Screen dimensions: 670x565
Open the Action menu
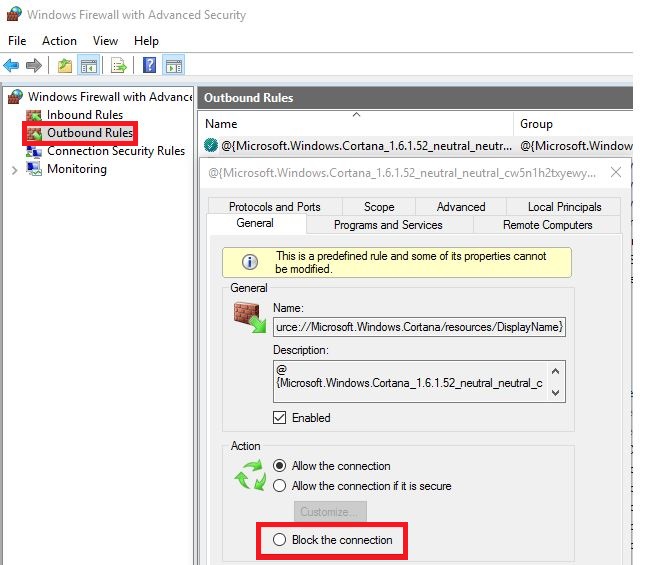(x=59, y=41)
